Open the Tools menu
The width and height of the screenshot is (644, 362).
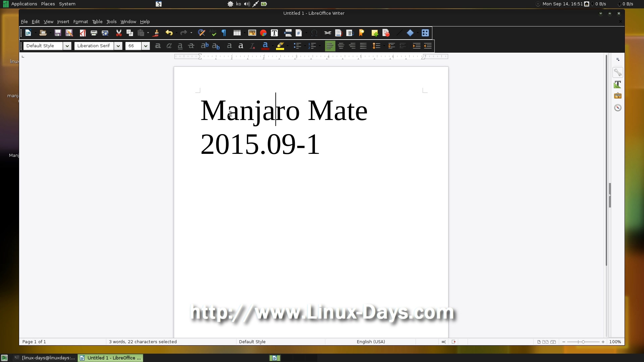coord(111,21)
